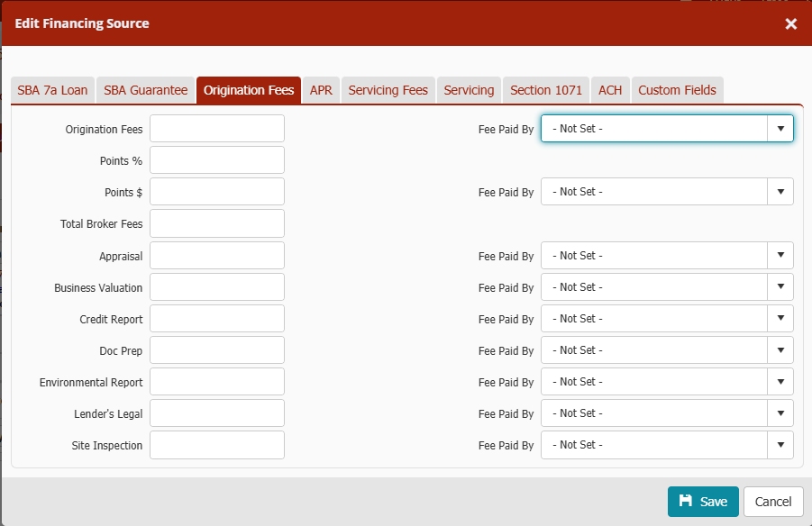Select the Servicing Fees tab
Image resolution: width=812 pixels, height=526 pixels.
pyautogui.click(x=388, y=90)
